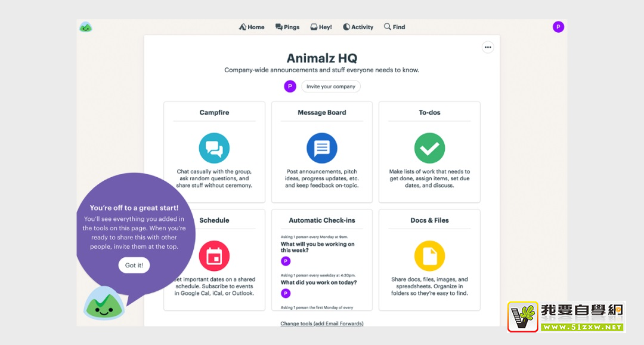
Task: Open the To-dos checkmark icon
Action: [x=429, y=148]
